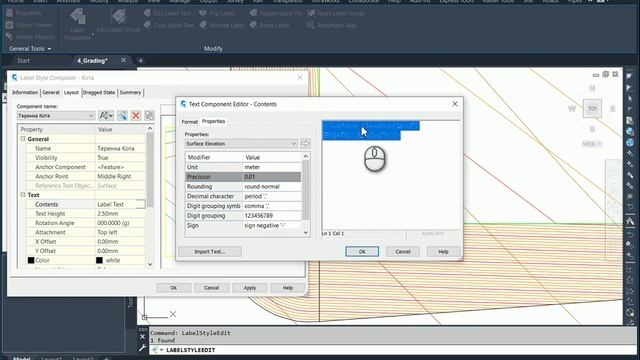
Task: Click OK in Text Component Editor
Action: point(362,251)
